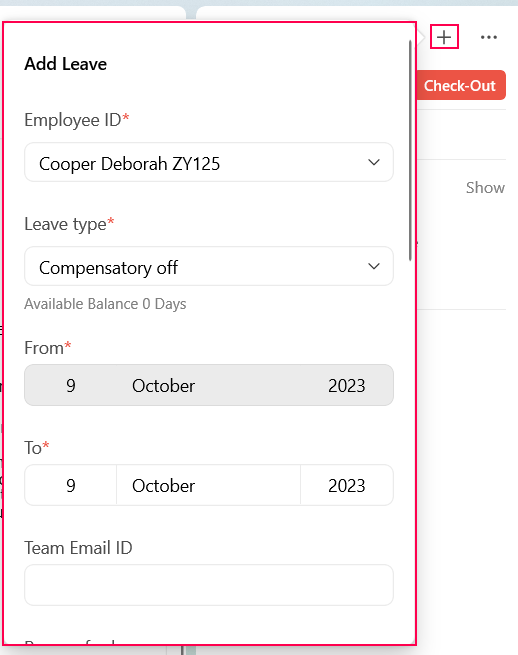Click the Add Leave panel scrollbar
Viewport: 518px width, 655px height.
(x=410, y=150)
